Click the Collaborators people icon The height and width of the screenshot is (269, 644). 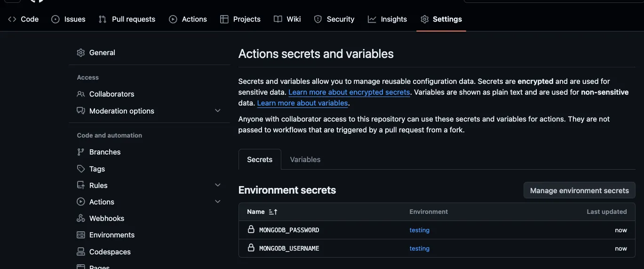tap(80, 94)
